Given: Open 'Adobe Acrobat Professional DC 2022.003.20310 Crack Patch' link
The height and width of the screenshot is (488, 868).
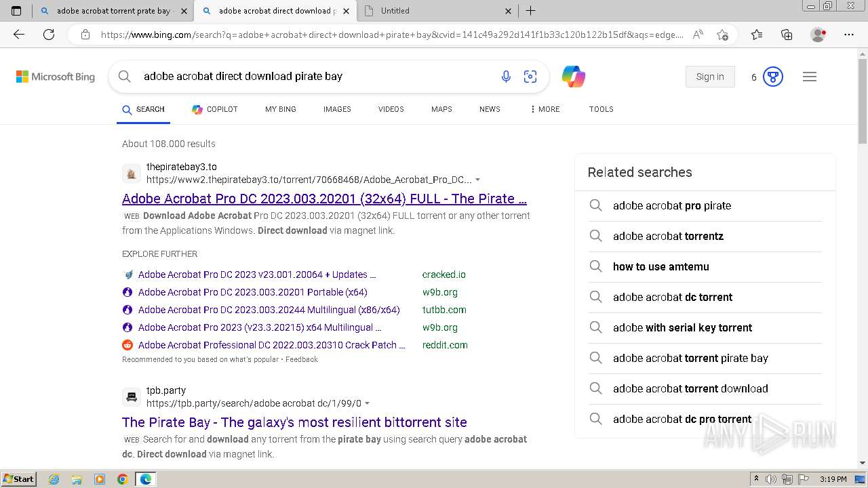Looking at the screenshot, I should tap(272, 345).
